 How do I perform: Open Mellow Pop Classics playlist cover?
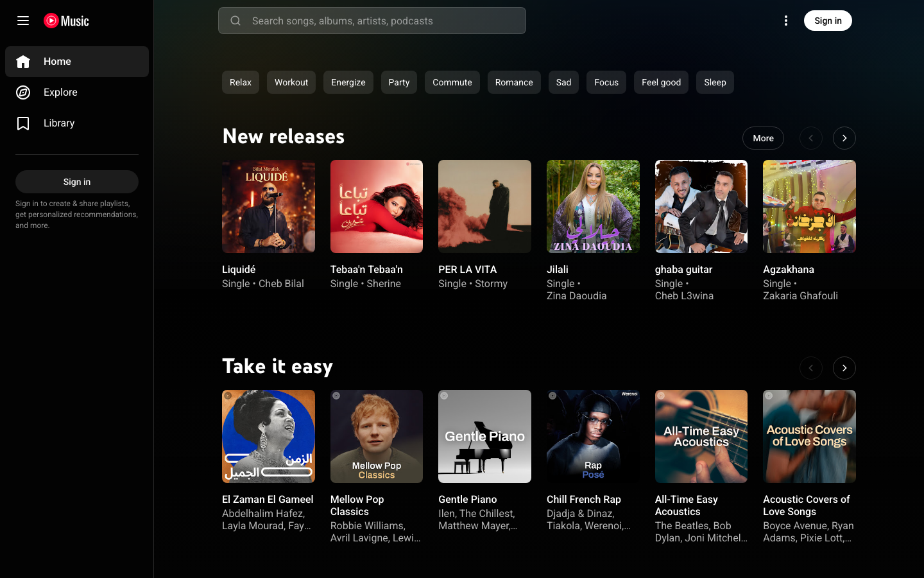377,436
